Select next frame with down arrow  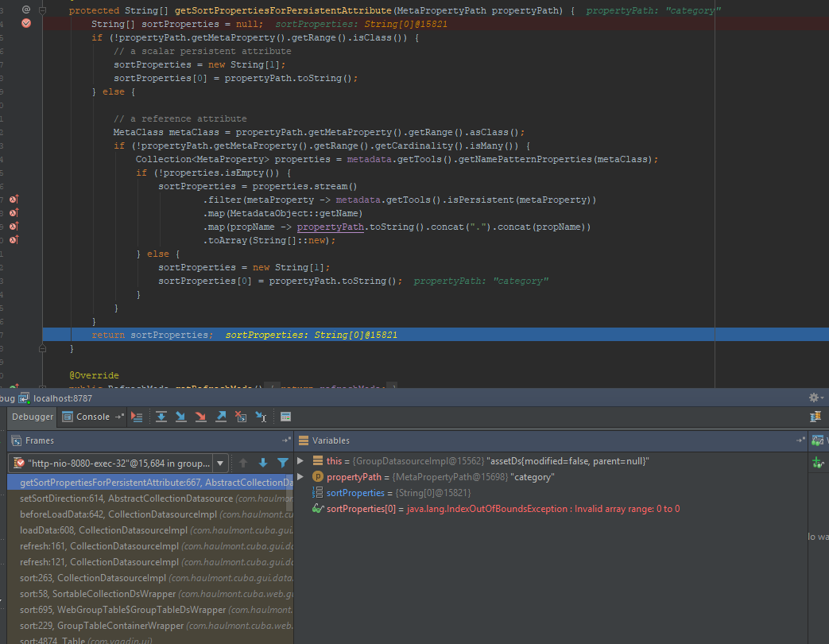click(263, 464)
